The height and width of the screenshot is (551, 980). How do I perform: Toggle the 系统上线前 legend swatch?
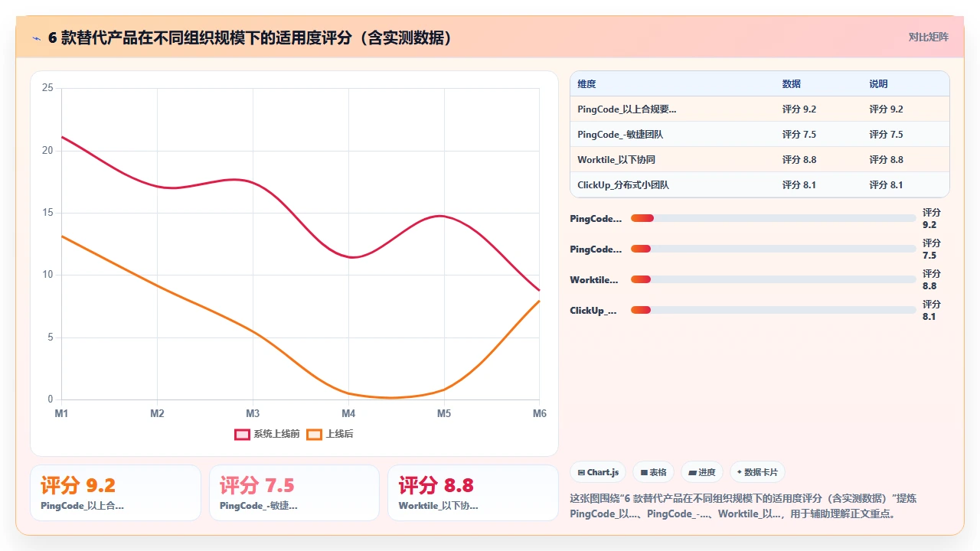tap(242, 434)
